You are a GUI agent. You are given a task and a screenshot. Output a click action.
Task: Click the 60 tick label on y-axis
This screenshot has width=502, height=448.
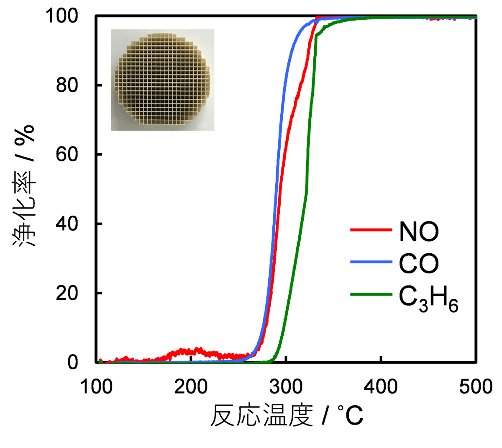point(67,155)
